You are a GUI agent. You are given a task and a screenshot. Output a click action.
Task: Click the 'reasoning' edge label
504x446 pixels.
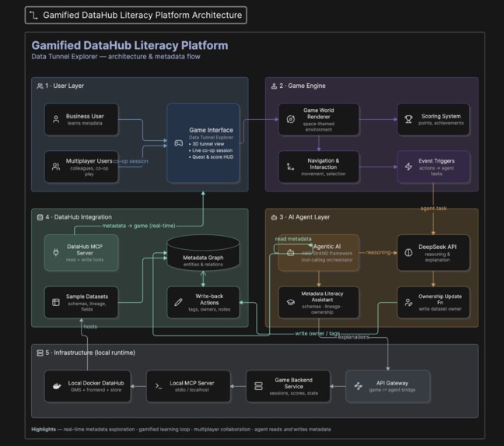[378, 252]
